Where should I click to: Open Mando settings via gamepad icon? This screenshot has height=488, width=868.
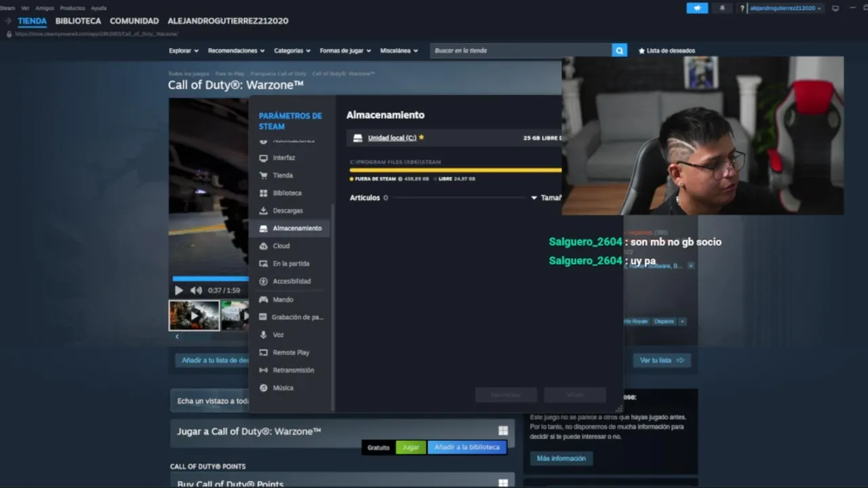(x=263, y=300)
